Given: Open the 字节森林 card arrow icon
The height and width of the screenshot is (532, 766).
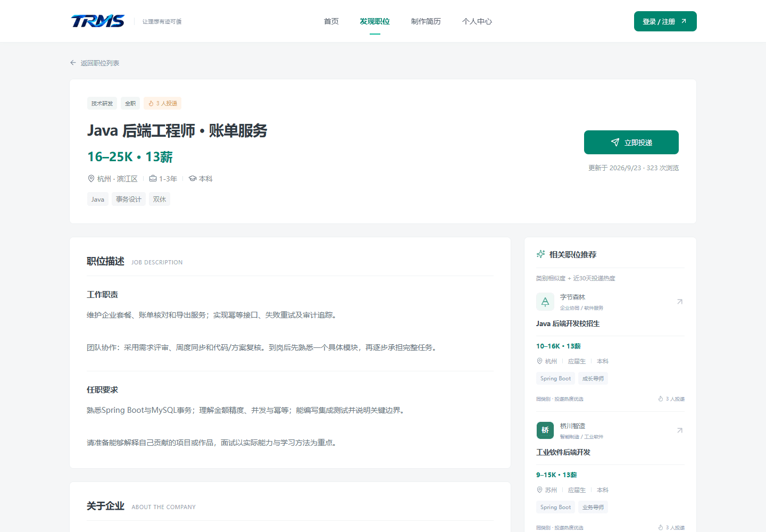Looking at the screenshot, I should (679, 302).
